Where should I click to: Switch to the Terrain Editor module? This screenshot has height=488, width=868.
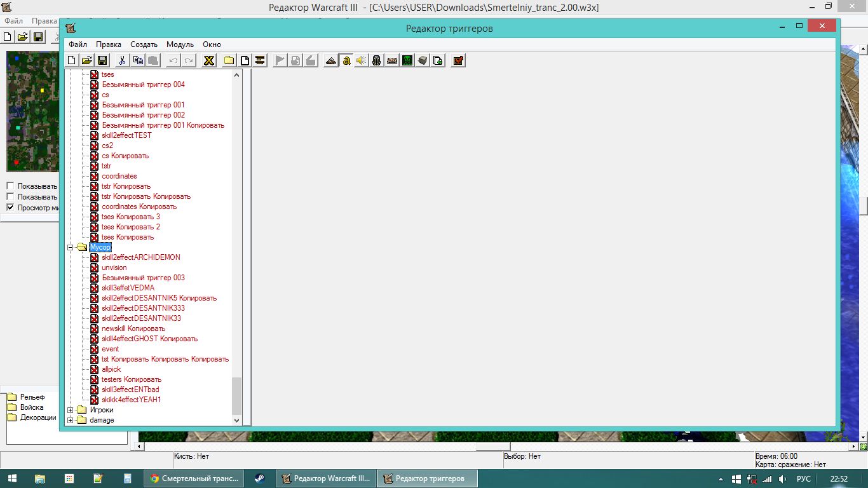click(330, 60)
